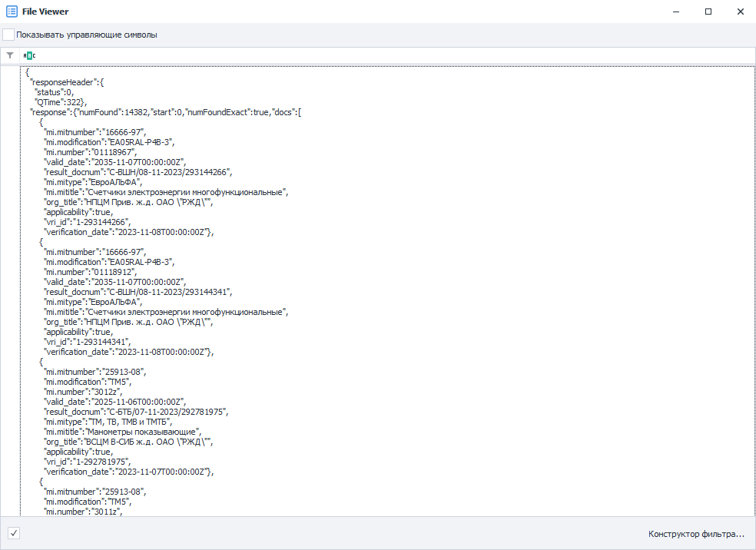Click the org_title ВСЦМ В-СИБ line
The image size is (756, 550).
coord(128,442)
